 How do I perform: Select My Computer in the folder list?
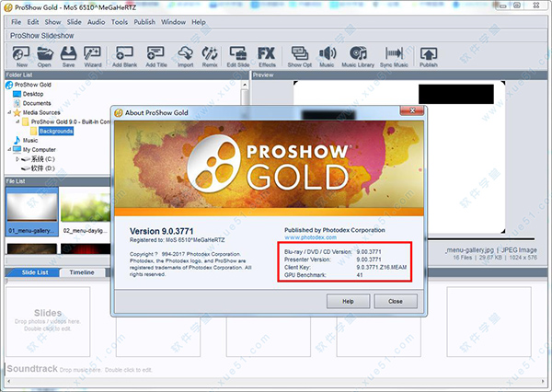coord(34,150)
